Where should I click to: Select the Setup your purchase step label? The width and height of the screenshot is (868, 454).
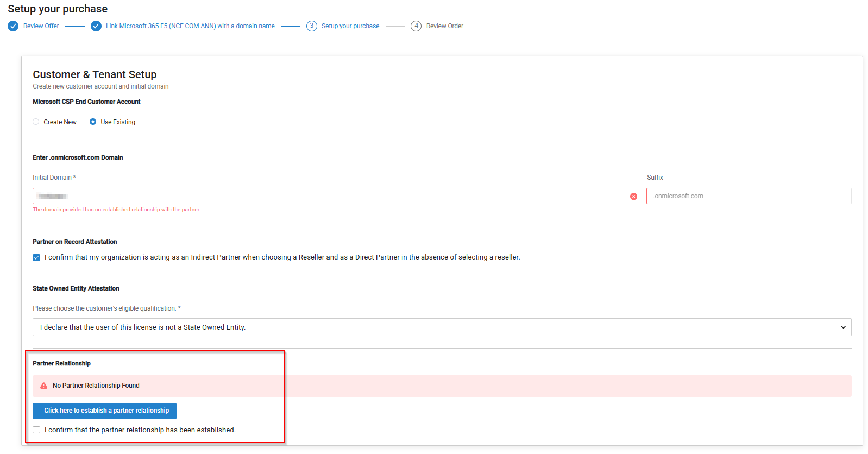tap(350, 26)
